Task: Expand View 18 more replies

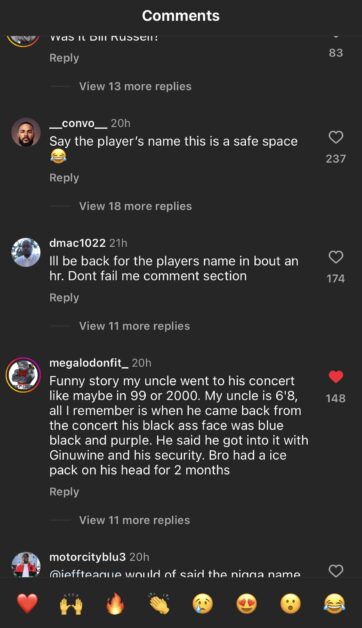Action: point(135,206)
